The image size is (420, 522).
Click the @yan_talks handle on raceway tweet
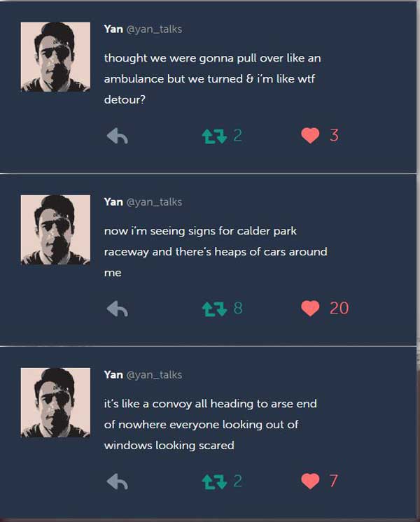click(x=154, y=202)
